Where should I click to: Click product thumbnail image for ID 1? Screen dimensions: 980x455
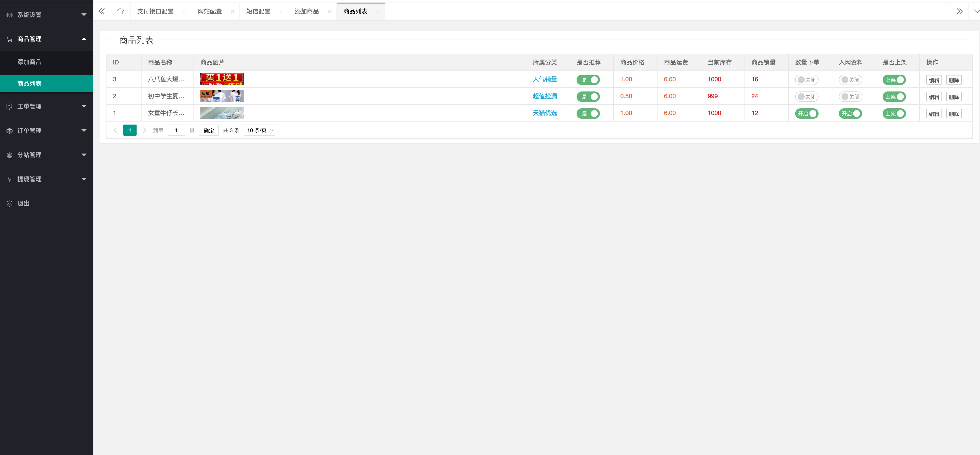pos(221,113)
